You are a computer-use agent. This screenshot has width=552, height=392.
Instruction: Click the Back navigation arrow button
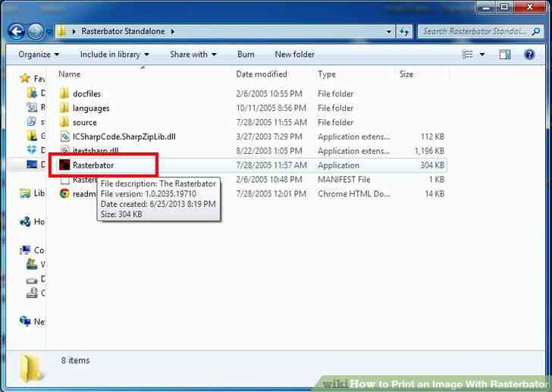click(x=16, y=32)
